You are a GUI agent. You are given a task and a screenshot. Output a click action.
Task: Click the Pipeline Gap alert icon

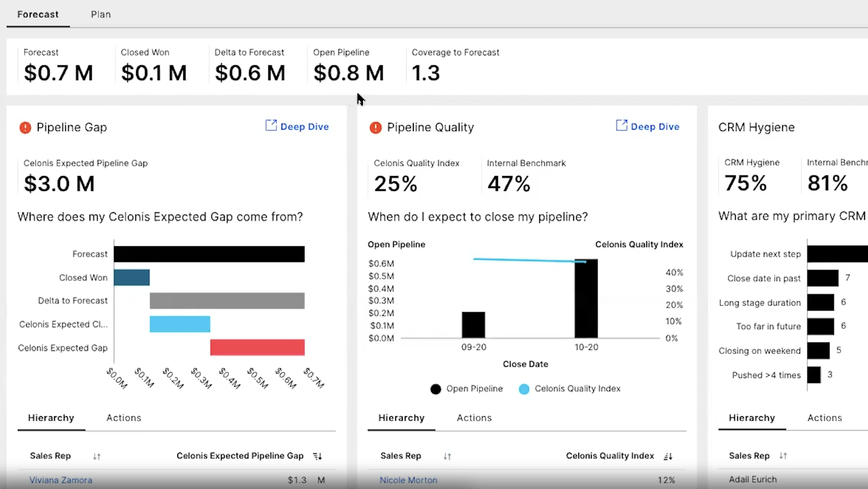pos(25,127)
